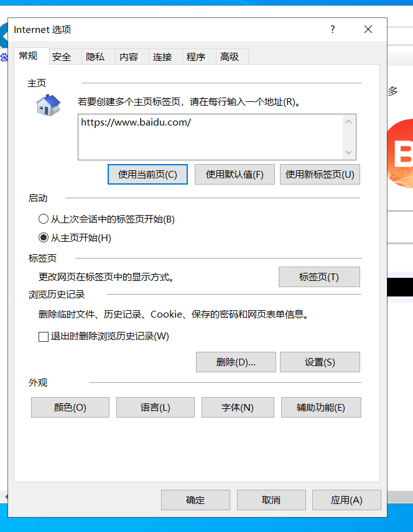Click the Baidu paw icon behind the dialog
The image size is (413, 532).
[x=4, y=57]
